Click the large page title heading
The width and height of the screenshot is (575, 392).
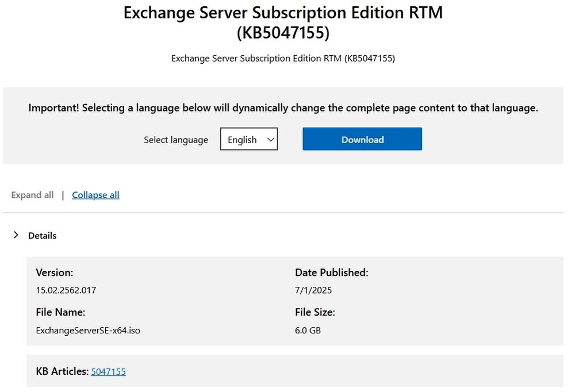[283, 22]
